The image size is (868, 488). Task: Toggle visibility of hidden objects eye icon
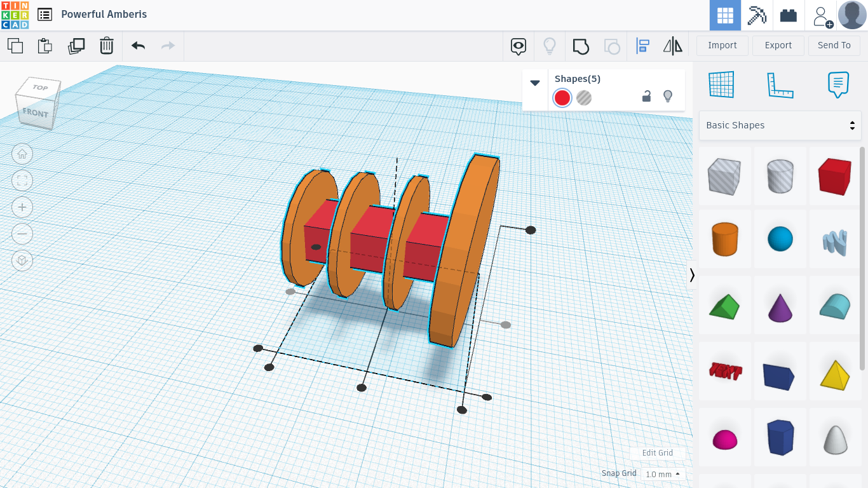tap(519, 46)
